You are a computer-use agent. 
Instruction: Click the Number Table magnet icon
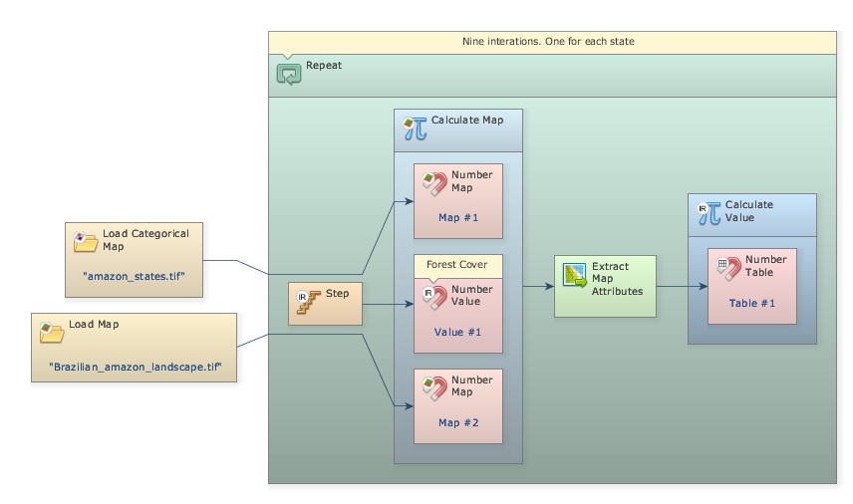729,267
